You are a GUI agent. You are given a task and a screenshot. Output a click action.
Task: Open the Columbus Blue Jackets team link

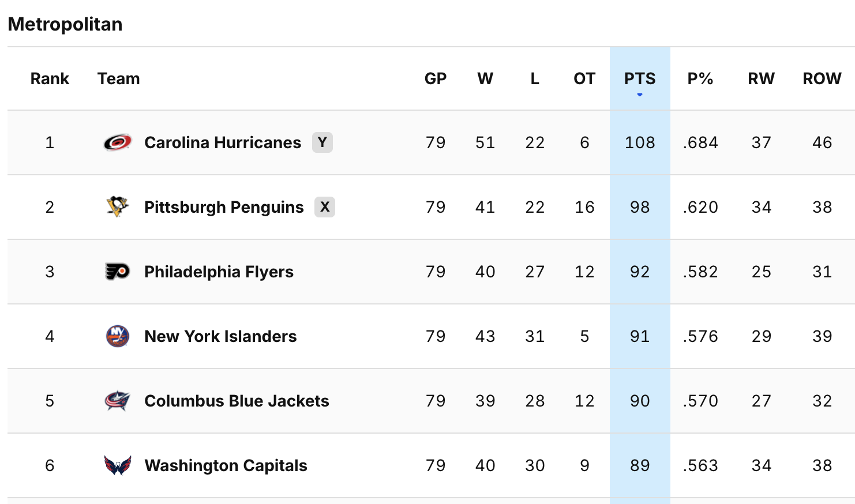237,401
